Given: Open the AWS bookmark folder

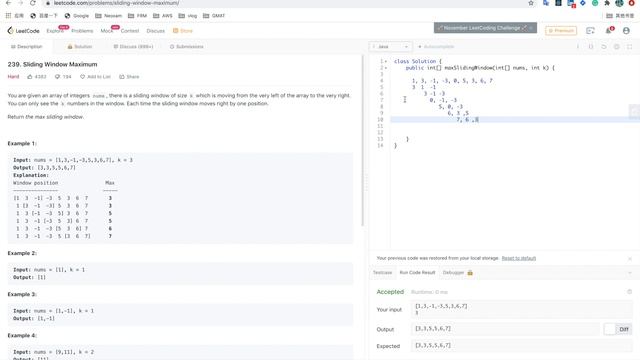Looking at the screenshot, I should coord(162,16).
